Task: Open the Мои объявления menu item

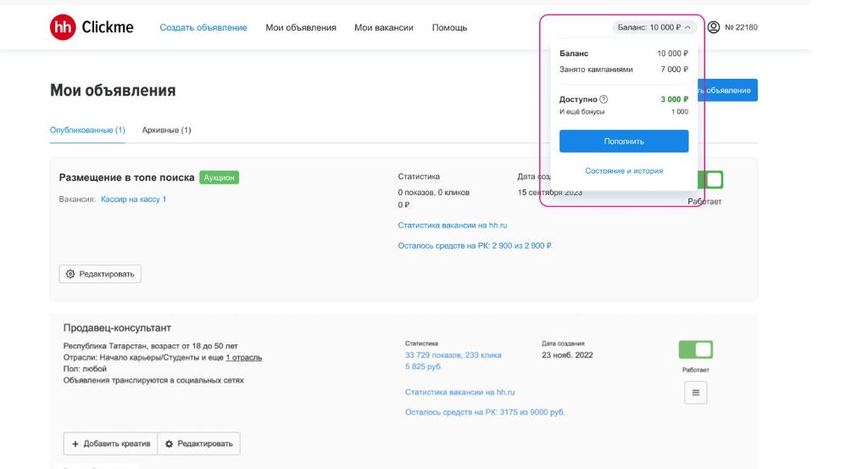Action: (x=301, y=28)
